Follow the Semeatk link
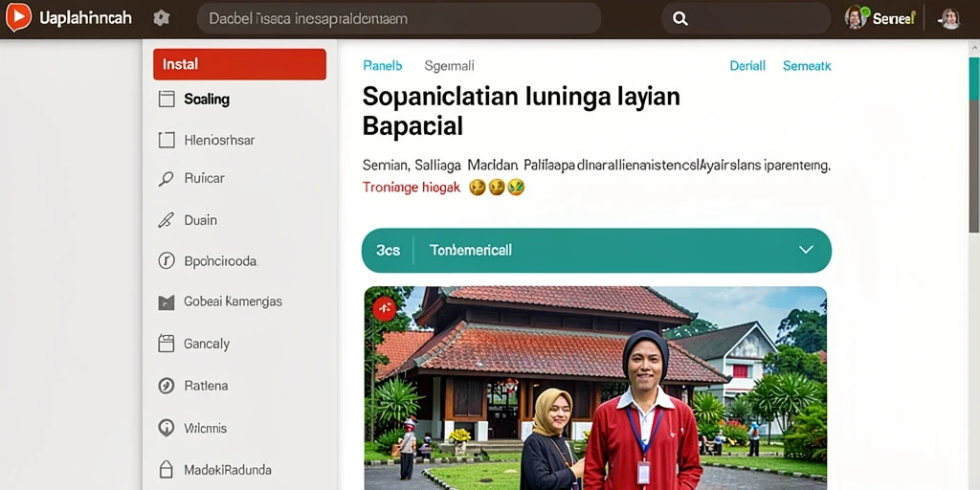Image resolution: width=980 pixels, height=490 pixels. (807, 66)
